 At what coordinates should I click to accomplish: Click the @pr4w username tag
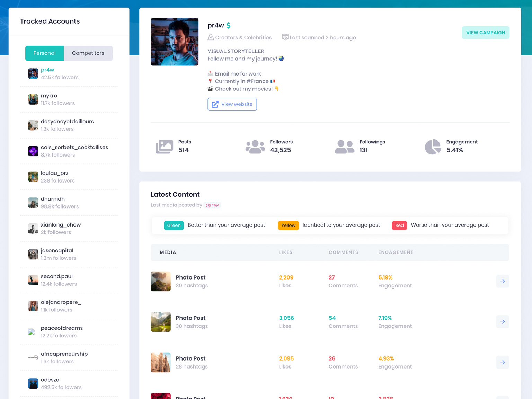pos(212,205)
